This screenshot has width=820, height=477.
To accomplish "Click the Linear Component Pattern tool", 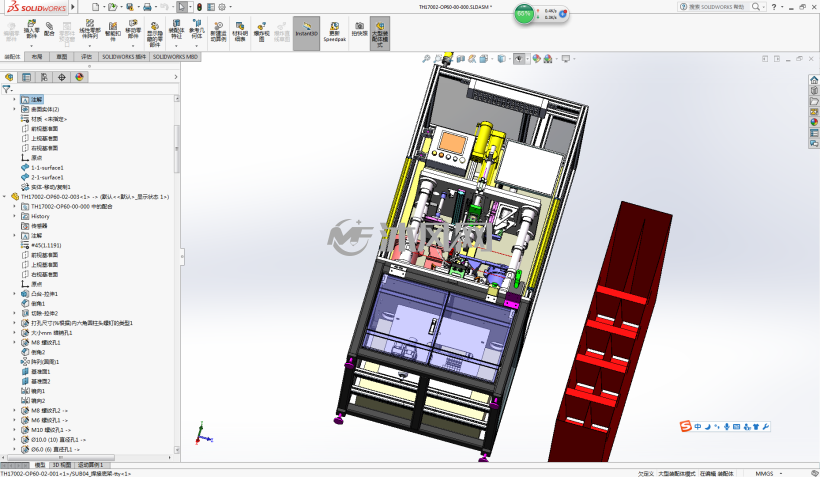I will 89,29.
